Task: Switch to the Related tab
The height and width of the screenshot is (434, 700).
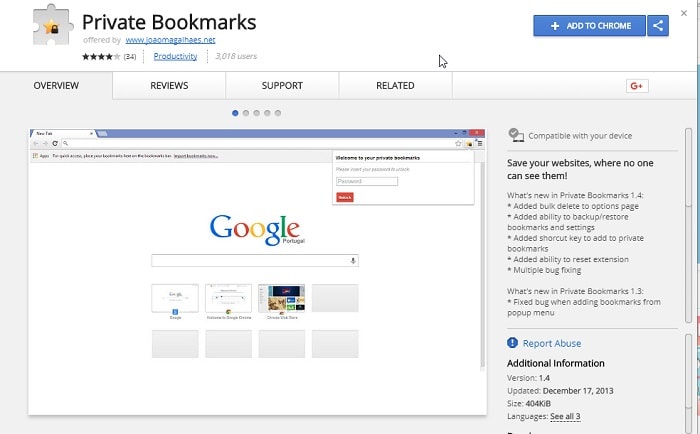Action: (x=395, y=86)
